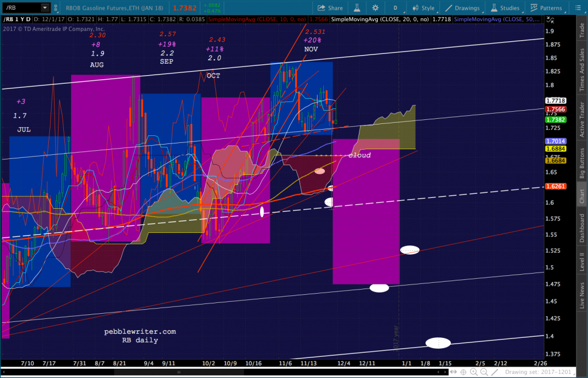Open the Dashboard sidebar tab
Image resolution: width=588 pixels, height=378 pixels.
click(x=582, y=228)
